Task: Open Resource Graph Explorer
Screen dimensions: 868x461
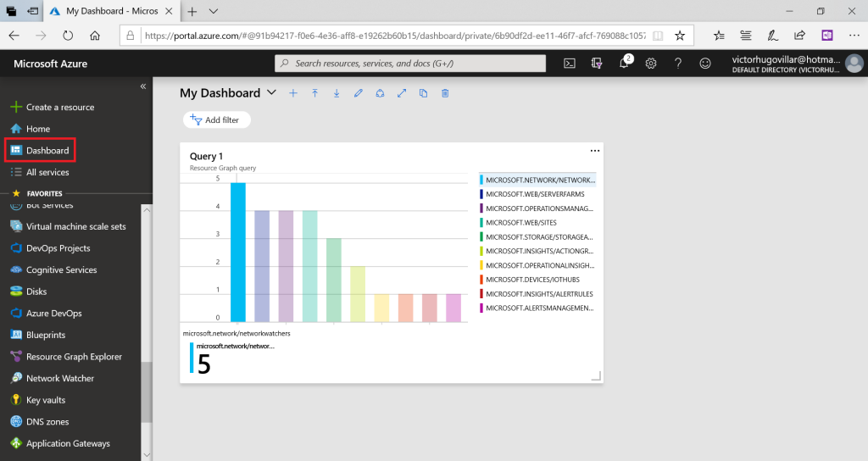Action: pos(66,357)
